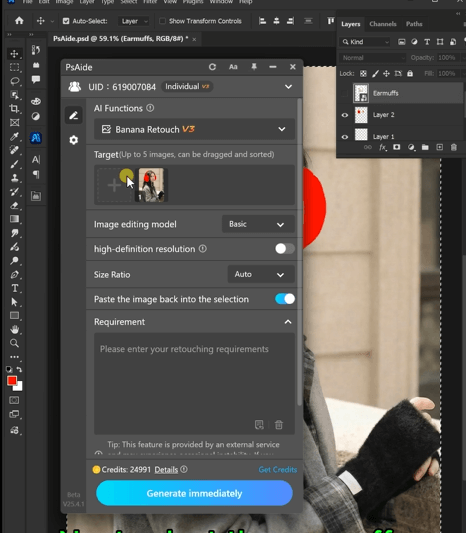
Task: Pin the PsAide panel
Action: tap(254, 67)
